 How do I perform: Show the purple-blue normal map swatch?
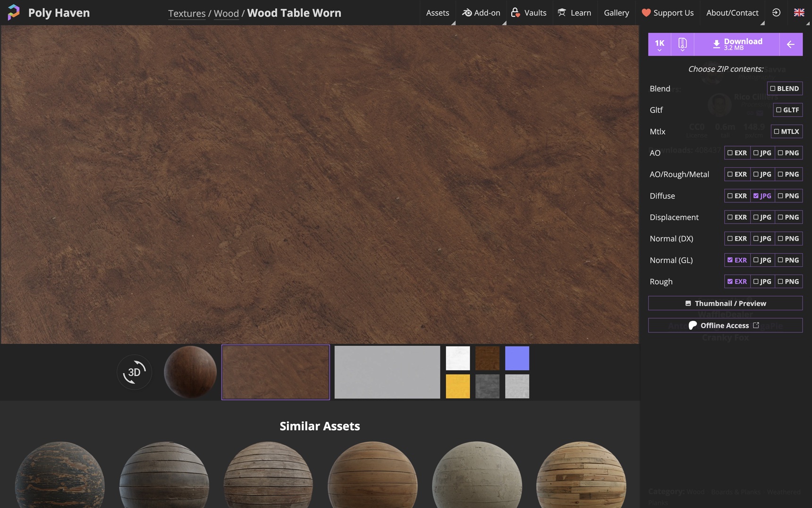point(517,358)
